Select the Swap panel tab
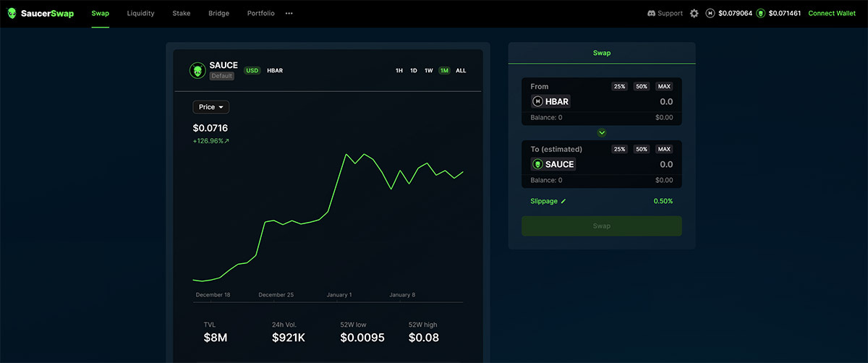This screenshot has height=363, width=868. point(602,53)
